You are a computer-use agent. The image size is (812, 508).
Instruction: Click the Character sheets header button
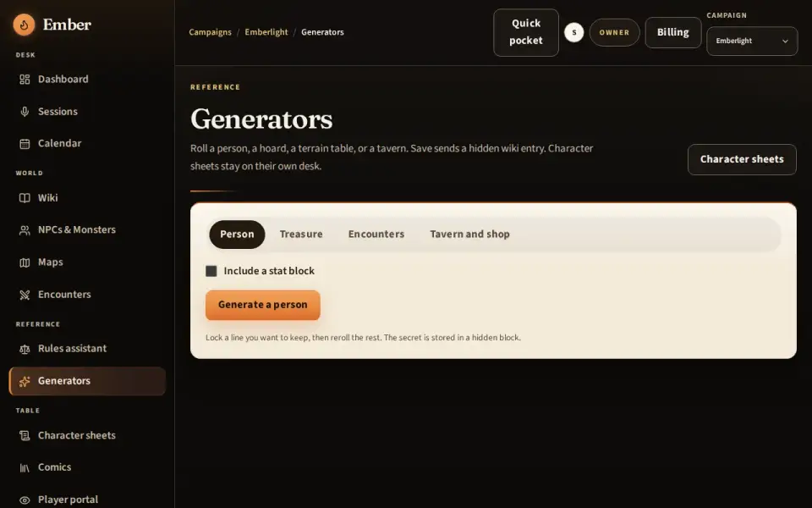(x=742, y=160)
